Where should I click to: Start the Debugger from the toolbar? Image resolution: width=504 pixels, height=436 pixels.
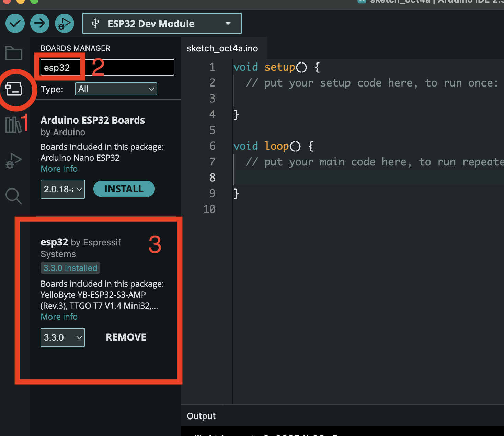(65, 24)
